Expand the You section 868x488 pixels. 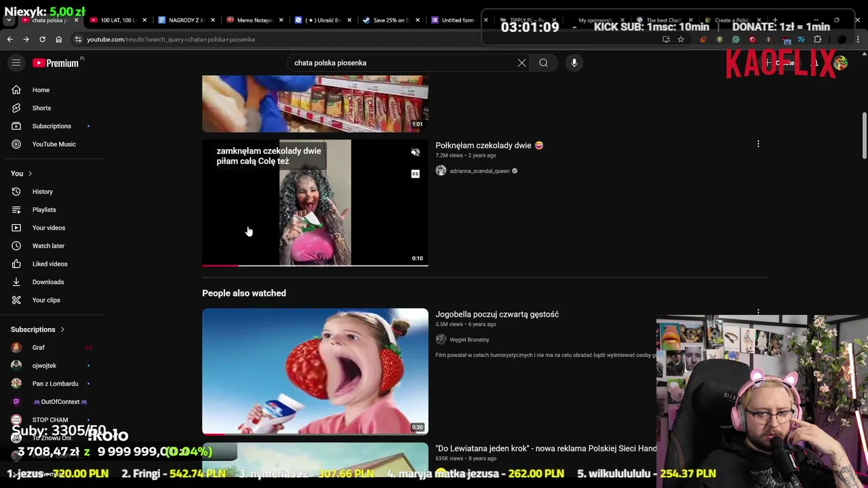[x=22, y=174]
